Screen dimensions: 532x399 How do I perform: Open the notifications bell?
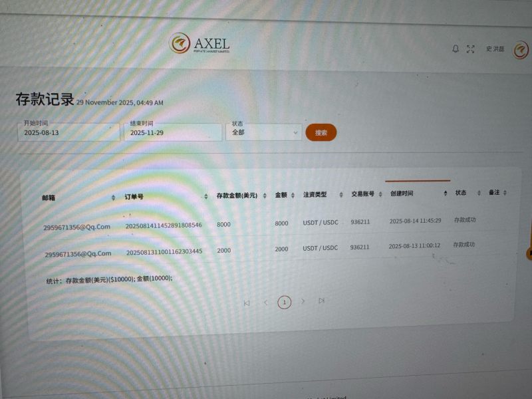coord(456,49)
